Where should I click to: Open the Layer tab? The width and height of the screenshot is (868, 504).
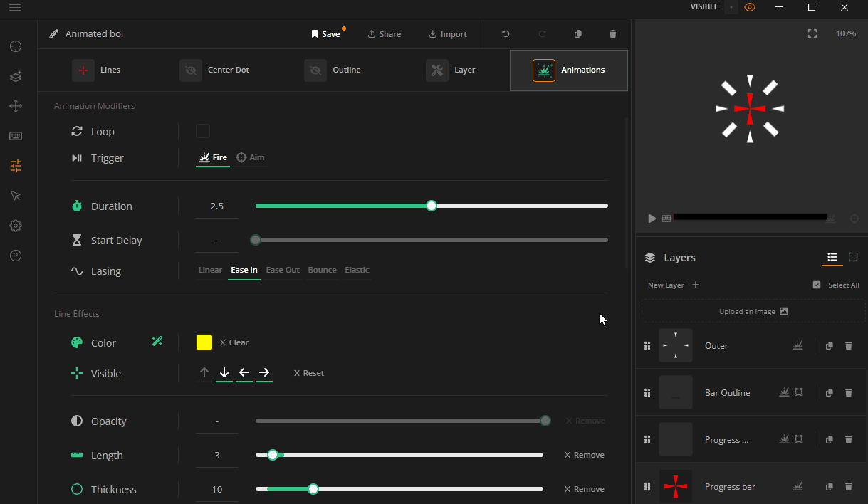click(x=451, y=70)
